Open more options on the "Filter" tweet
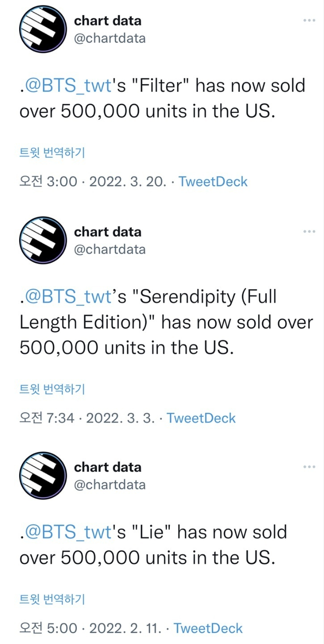Screen dimensions: 324x644 [x=309, y=21]
